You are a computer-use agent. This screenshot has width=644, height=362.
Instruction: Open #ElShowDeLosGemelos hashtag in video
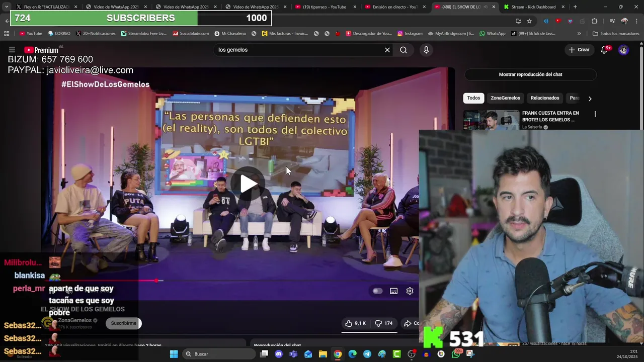105,84
